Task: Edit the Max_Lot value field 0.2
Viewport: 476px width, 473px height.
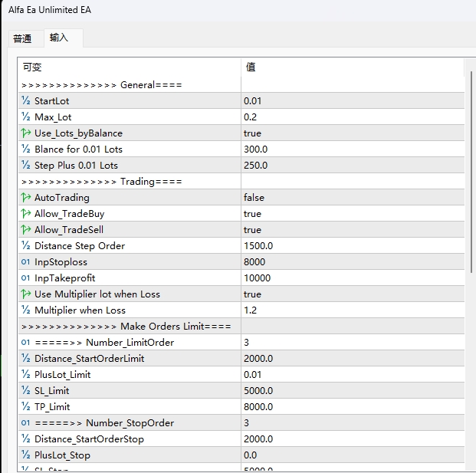Action: coord(352,117)
